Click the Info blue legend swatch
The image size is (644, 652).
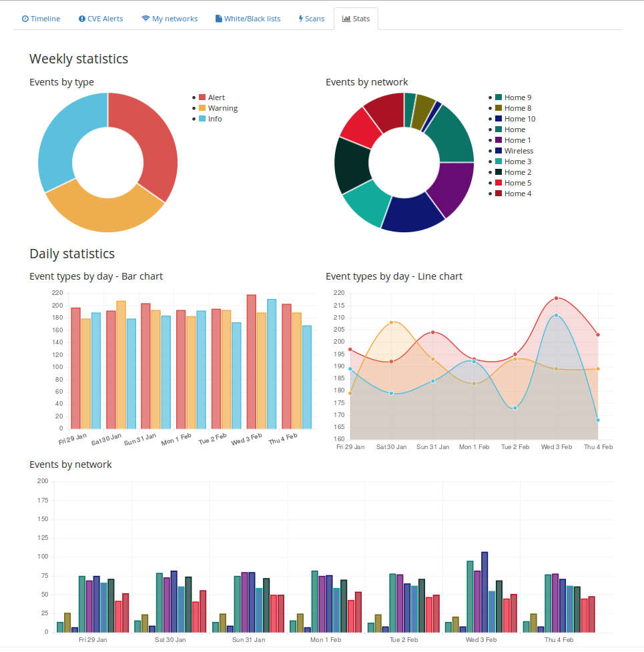[x=202, y=119]
